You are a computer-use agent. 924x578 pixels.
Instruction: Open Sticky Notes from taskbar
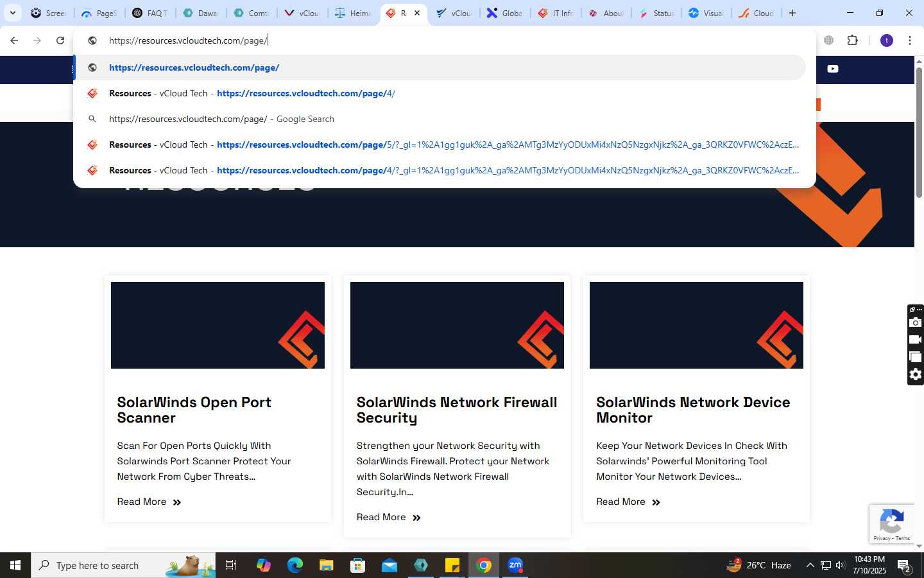[452, 565]
